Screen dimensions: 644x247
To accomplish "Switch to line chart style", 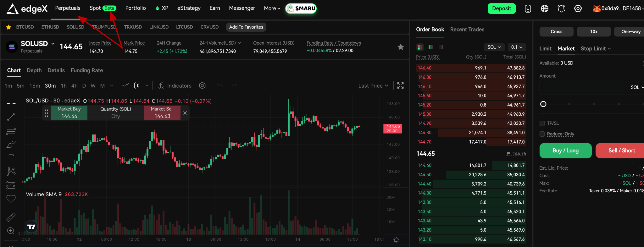I will 125,85.
